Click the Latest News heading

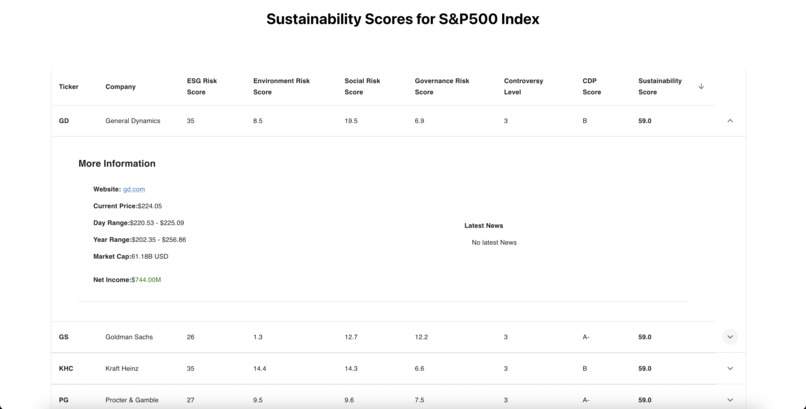coord(484,226)
